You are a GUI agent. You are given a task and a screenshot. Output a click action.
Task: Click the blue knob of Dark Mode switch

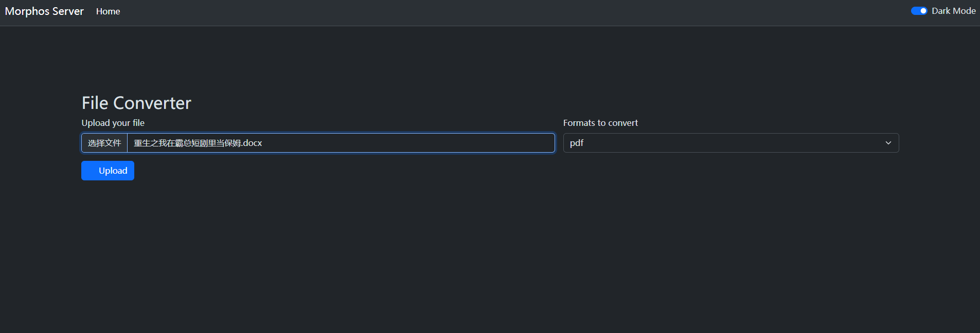coord(923,11)
